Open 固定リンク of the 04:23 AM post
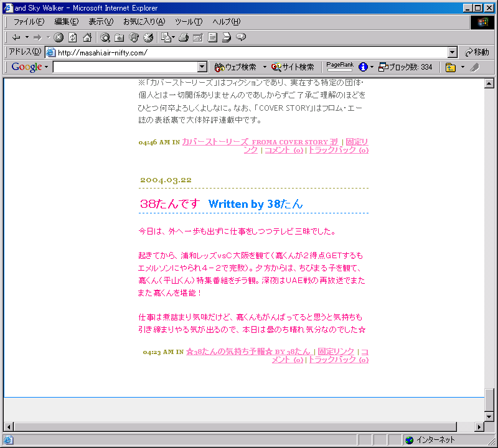Image resolution: width=498 pixels, height=448 pixels. click(336, 352)
